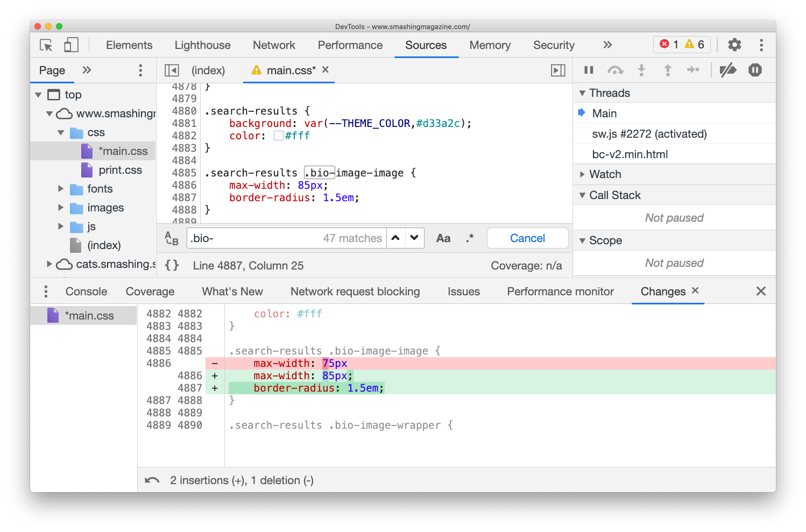Viewport: 806px width, 532px height.
Task: Collapse the Scope section
Action: [582, 240]
